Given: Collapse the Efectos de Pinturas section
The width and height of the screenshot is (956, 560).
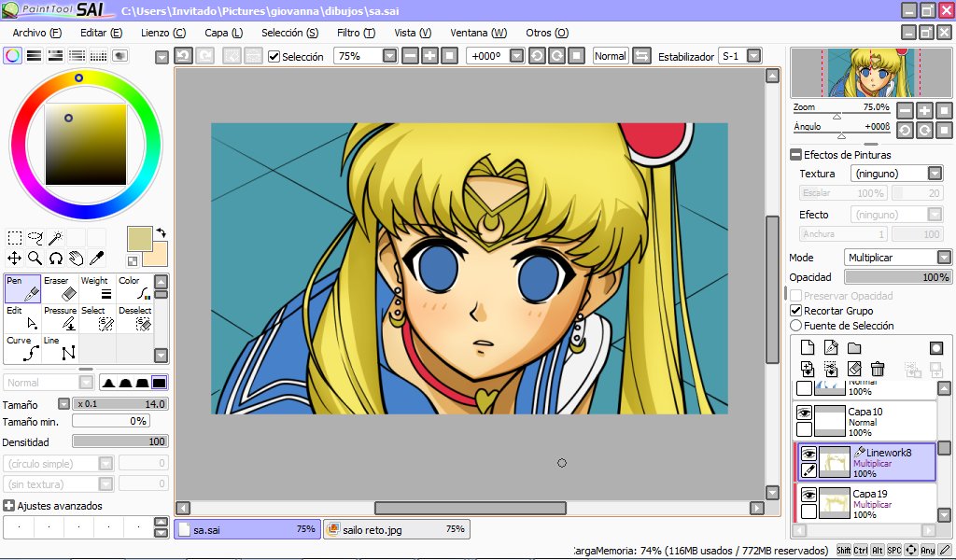Looking at the screenshot, I should pyautogui.click(x=795, y=155).
